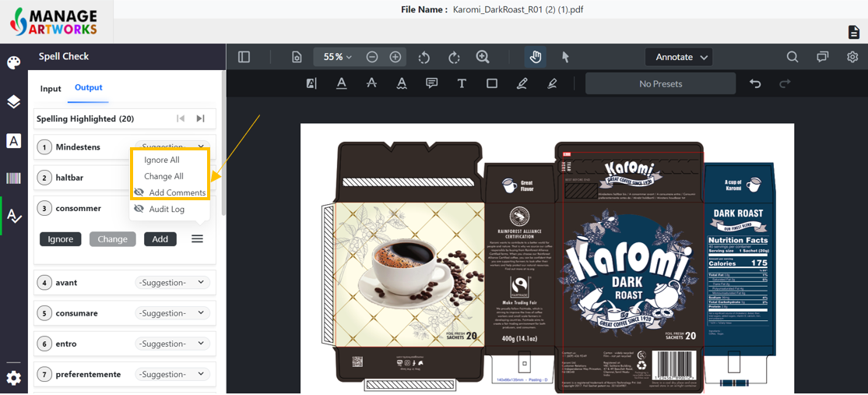This screenshot has height=395, width=868.
Task: Jump to last highlighted spelling
Action: (x=200, y=118)
